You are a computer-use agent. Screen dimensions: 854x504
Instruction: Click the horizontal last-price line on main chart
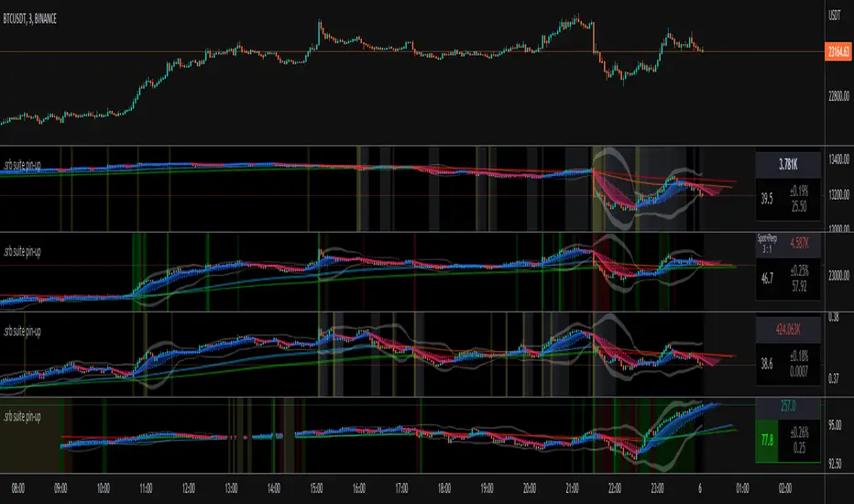(x=412, y=51)
